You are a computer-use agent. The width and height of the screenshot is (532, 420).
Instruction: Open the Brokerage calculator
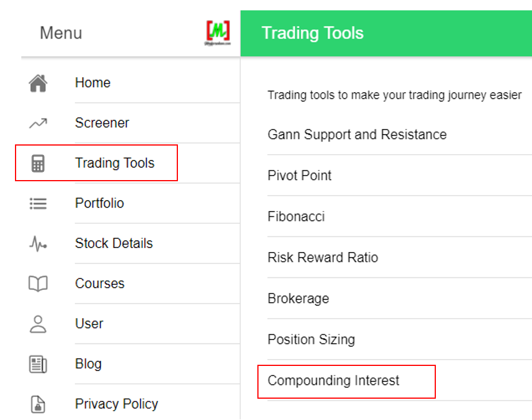(x=298, y=299)
